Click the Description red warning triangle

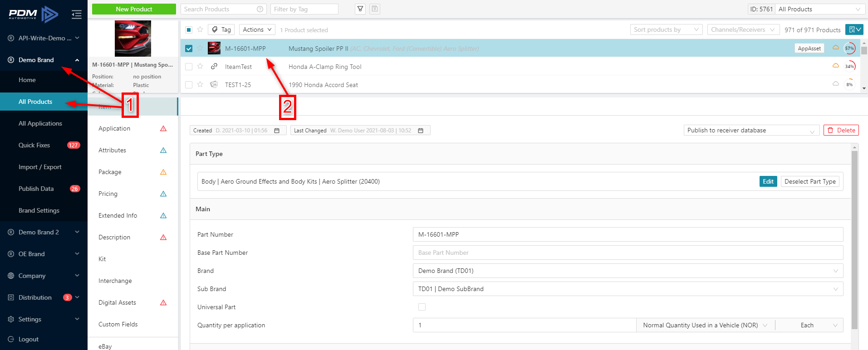(x=163, y=238)
